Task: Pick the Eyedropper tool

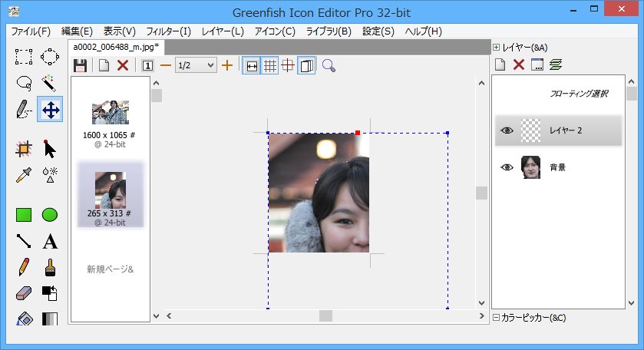Action: tap(24, 174)
